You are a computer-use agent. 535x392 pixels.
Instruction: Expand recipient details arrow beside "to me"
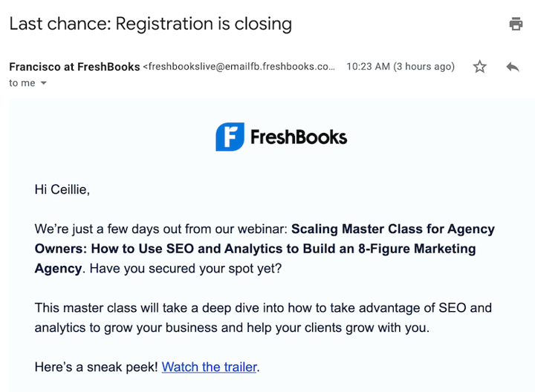pyautogui.click(x=43, y=83)
